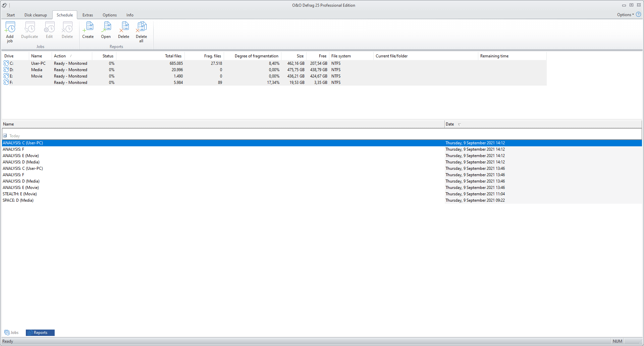Select the Schedule tab
Image resolution: width=644 pixels, height=346 pixels.
65,15
